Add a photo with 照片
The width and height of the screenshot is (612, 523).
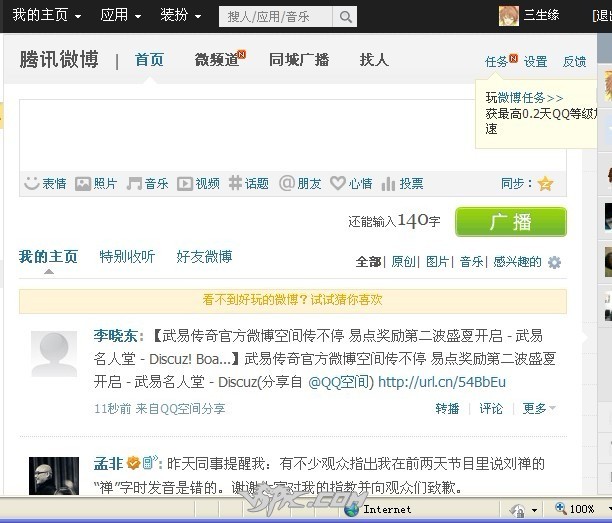(x=96, y=183)
